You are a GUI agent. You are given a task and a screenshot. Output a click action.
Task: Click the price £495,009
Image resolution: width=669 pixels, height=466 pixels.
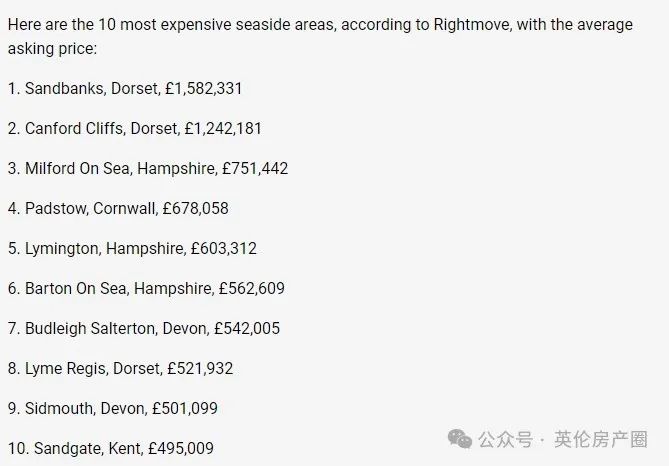pos(181,449)
